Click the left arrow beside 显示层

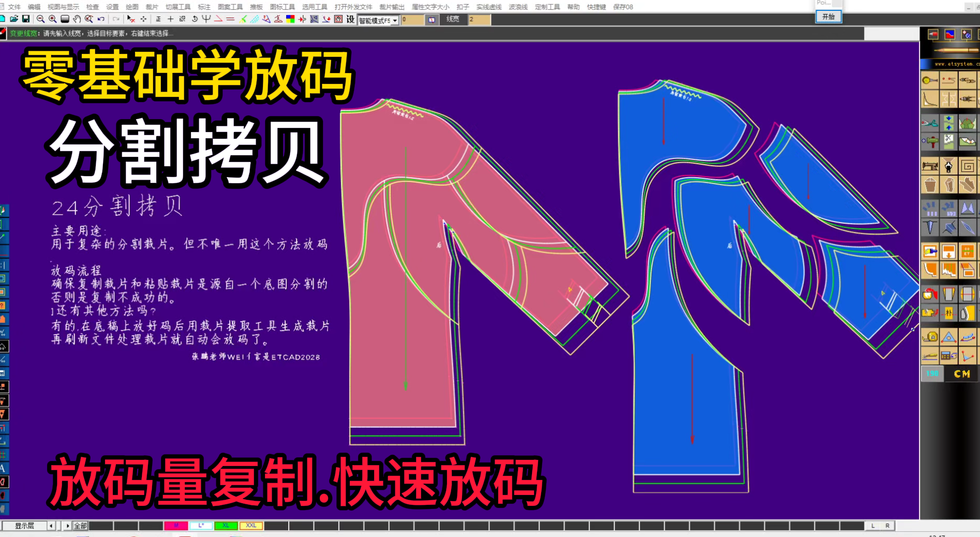(x=51, y=526)
